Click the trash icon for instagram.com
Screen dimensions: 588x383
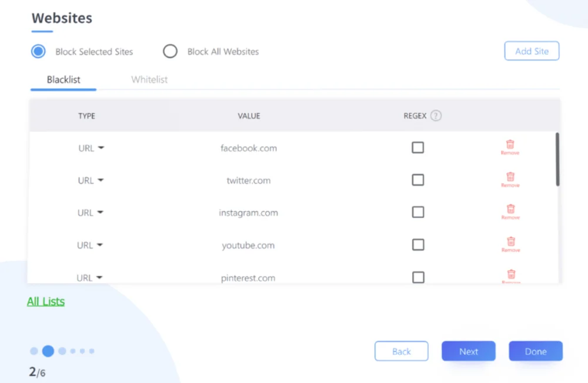[510, 209]
